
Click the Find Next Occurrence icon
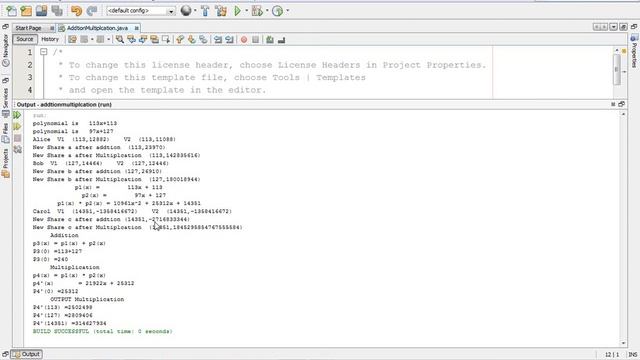click(x=143, y=40)
